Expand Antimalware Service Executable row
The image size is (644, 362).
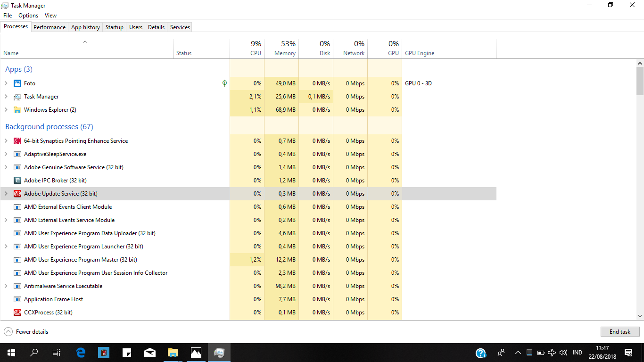6,286
